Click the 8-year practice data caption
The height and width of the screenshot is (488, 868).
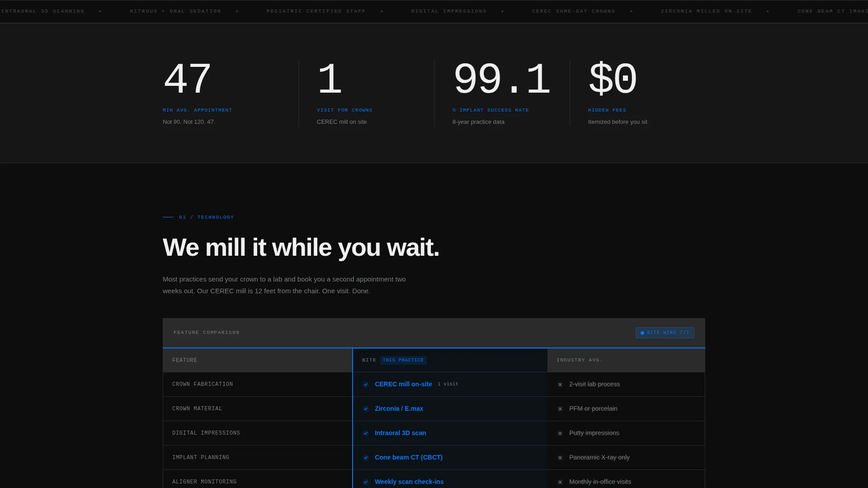click(478, 122)
